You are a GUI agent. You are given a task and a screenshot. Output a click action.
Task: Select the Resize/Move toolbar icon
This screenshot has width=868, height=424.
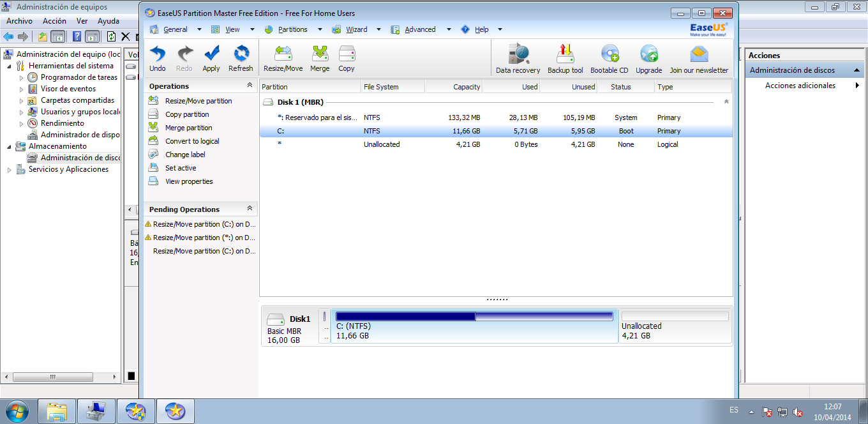(283, 58)
